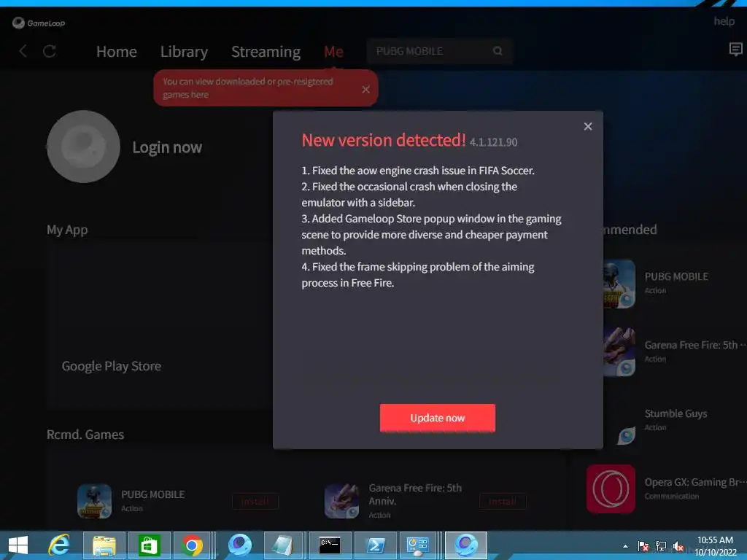Open the message center icon at top right
The height and width of the screenshot is (560, 747).
[x=735, y=49]
